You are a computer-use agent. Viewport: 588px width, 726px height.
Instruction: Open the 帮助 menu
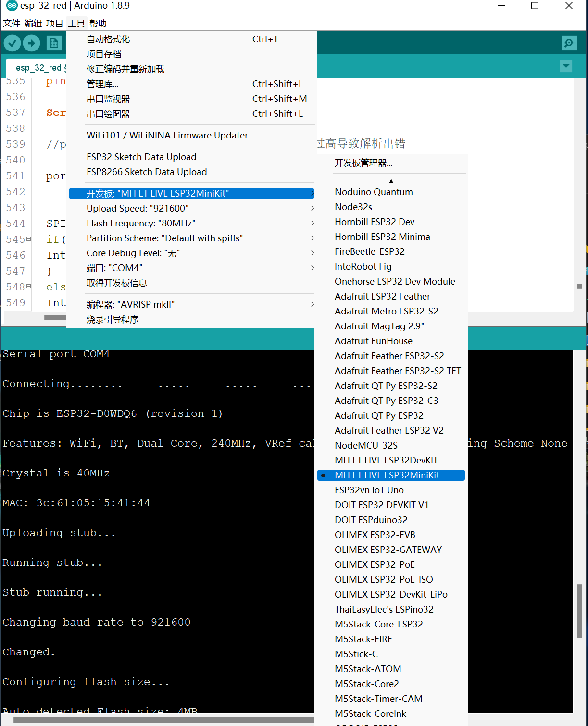click(98, 23)
